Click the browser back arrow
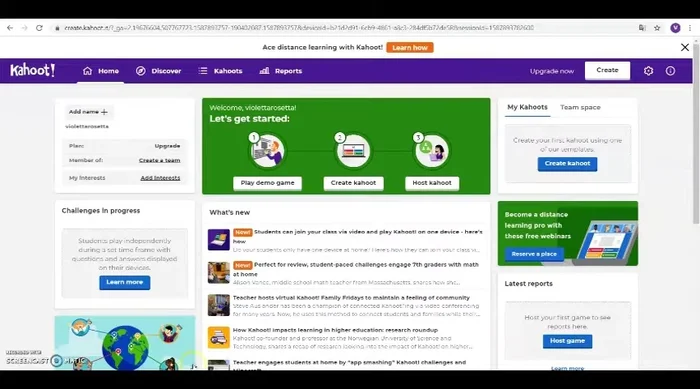 click(10, 28)
